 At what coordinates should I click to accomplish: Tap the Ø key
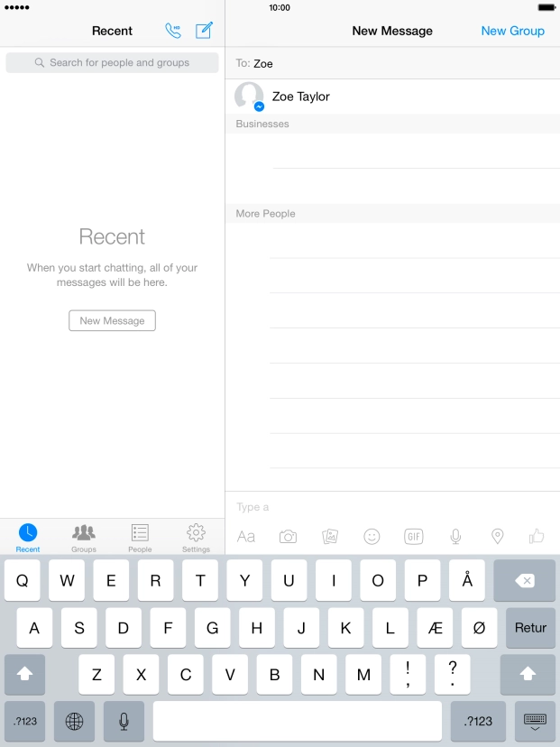point(479,627)
